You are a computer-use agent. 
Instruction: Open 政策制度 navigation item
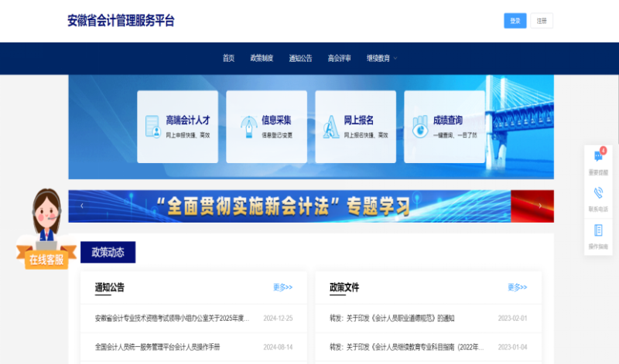[x=262, y=58]
